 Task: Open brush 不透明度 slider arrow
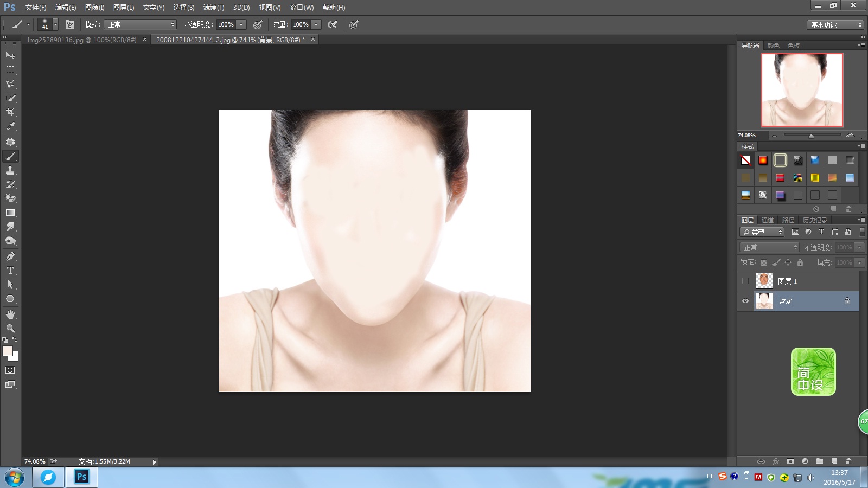coord(241,24)
